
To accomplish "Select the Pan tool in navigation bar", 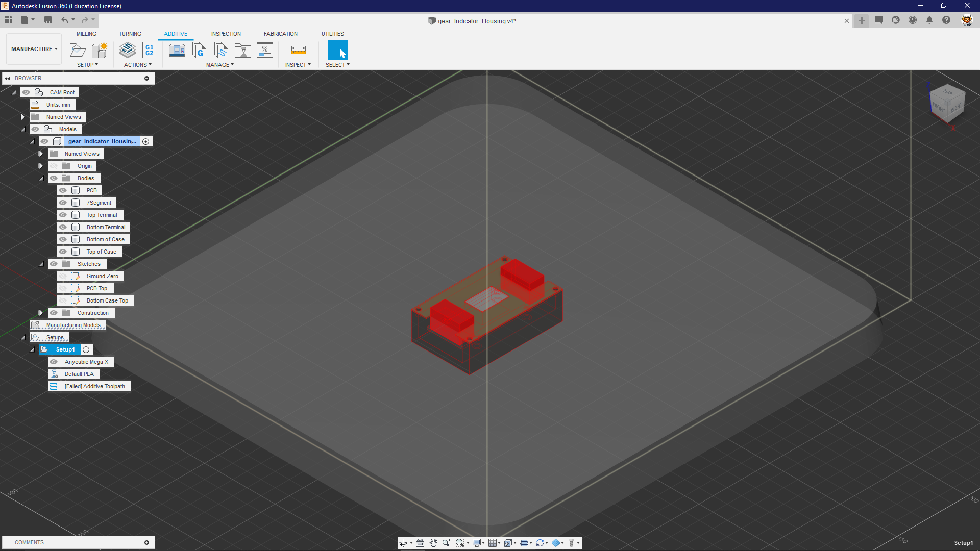I will [434, 542].
